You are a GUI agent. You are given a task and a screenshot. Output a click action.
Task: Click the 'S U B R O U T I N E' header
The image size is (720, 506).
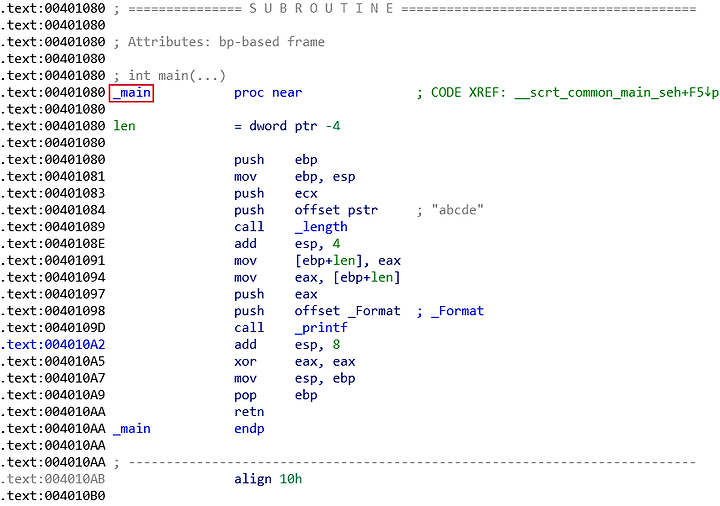[x=321, y=8]
